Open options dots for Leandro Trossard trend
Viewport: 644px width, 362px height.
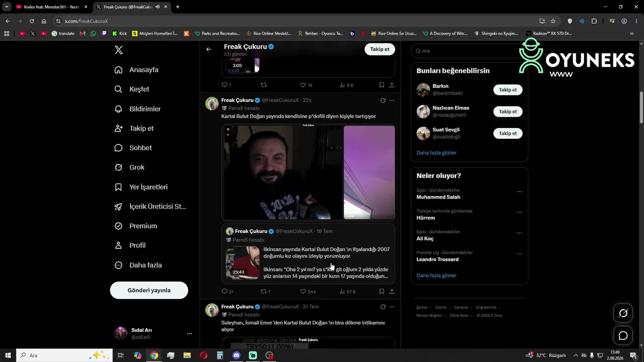point(519,254)
